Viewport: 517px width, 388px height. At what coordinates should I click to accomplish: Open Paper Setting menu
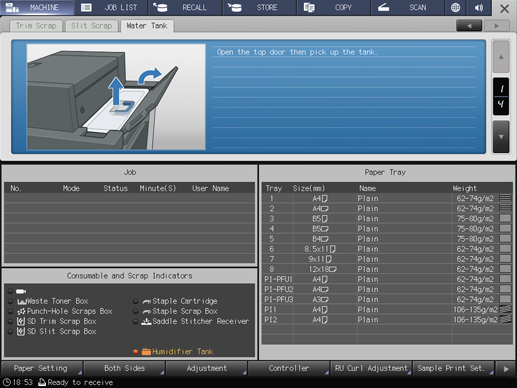pos(41,368)
